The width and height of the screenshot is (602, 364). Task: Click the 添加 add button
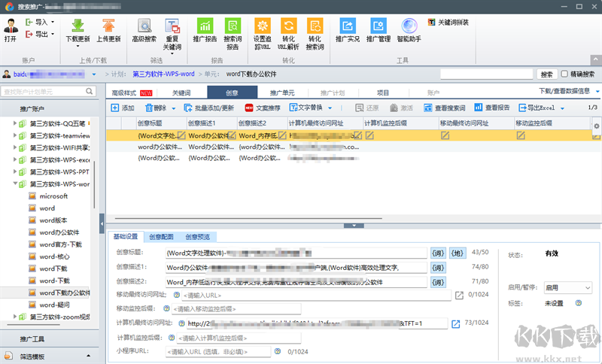pos(123,108)
